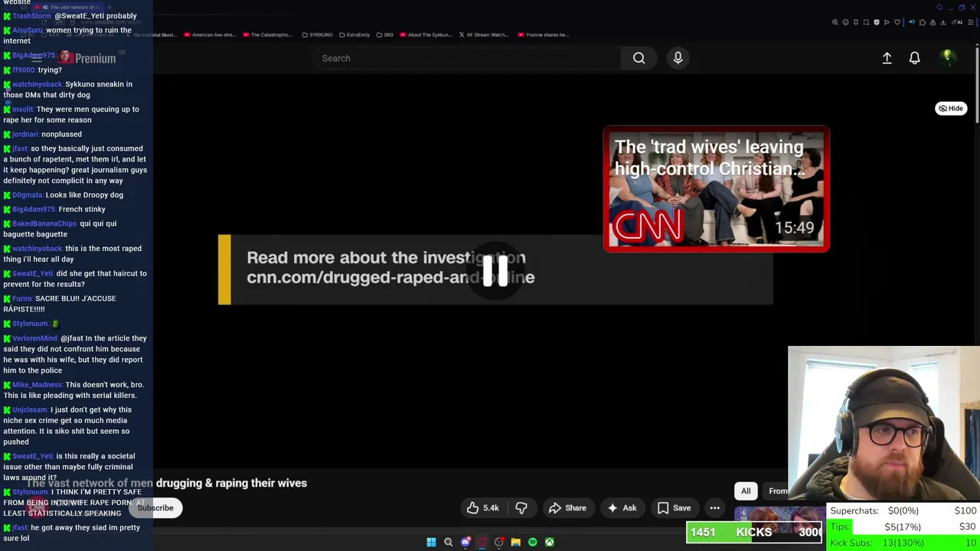Click chat username VerlorenMind

click(x=35, y=338)
